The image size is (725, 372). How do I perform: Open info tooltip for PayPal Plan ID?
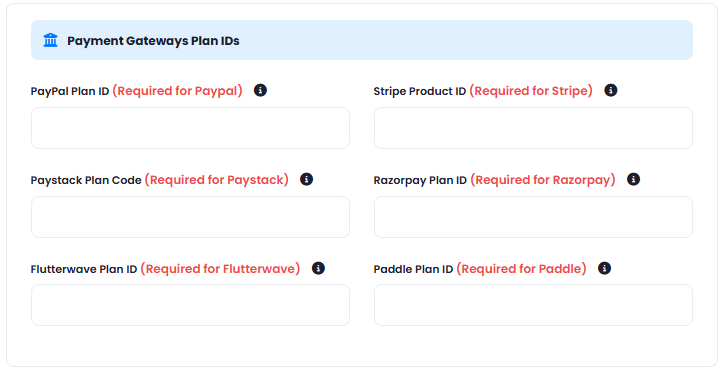[260, 90]
